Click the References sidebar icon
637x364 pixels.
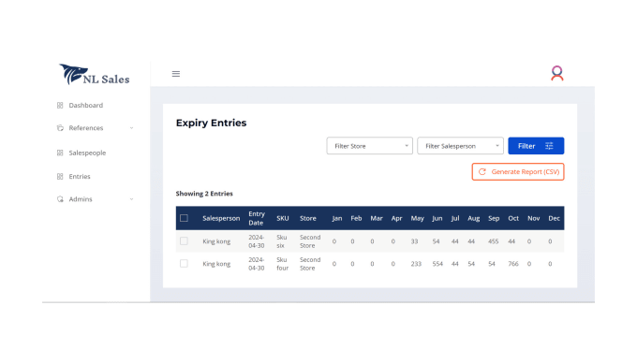click(x=60, y=128)
